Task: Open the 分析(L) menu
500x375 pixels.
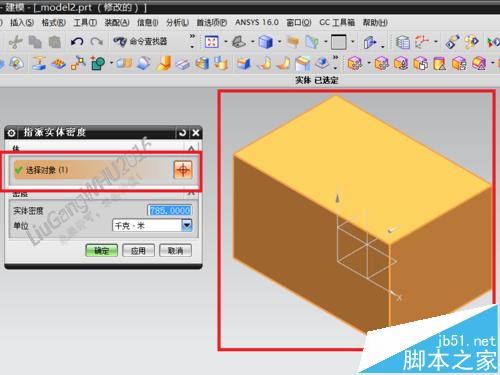Action: pyautogui.click(x=177, y=23)
